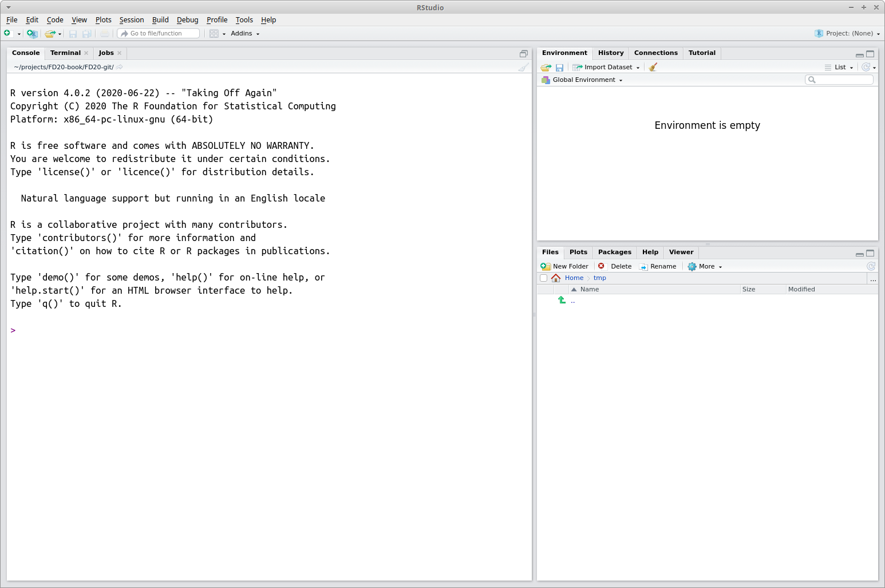Switch to the Plots tab

tap(578, 252)
